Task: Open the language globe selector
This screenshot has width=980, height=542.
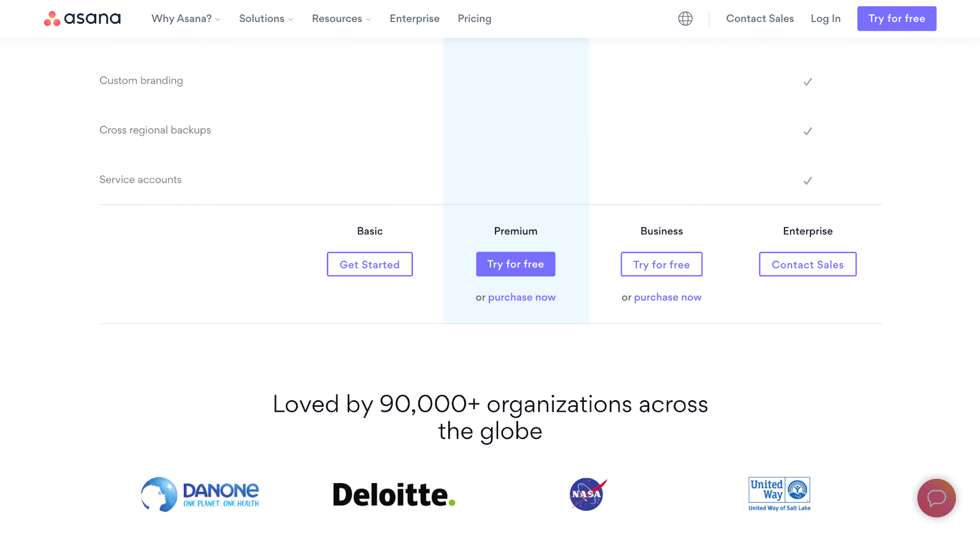Action: (x=685, y=18)
